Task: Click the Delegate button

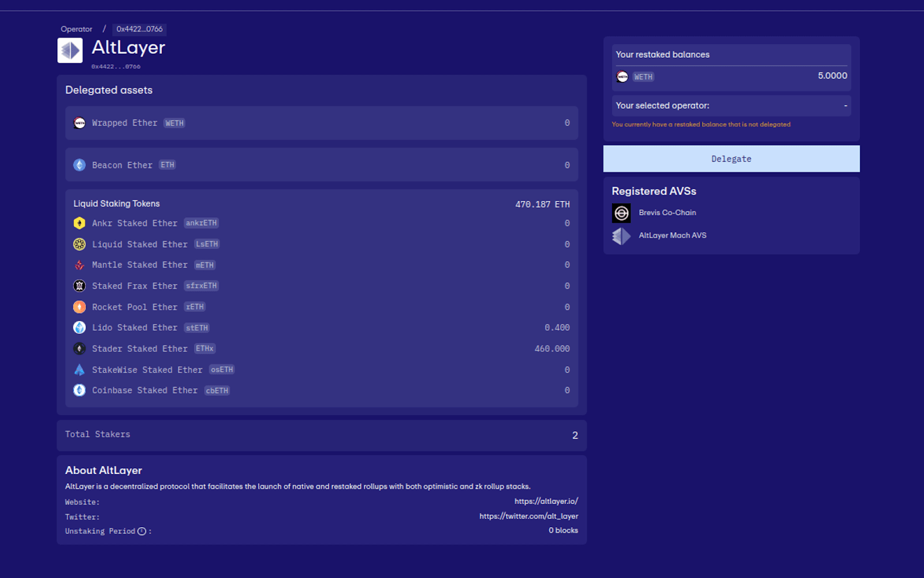Action: point(731,159)
